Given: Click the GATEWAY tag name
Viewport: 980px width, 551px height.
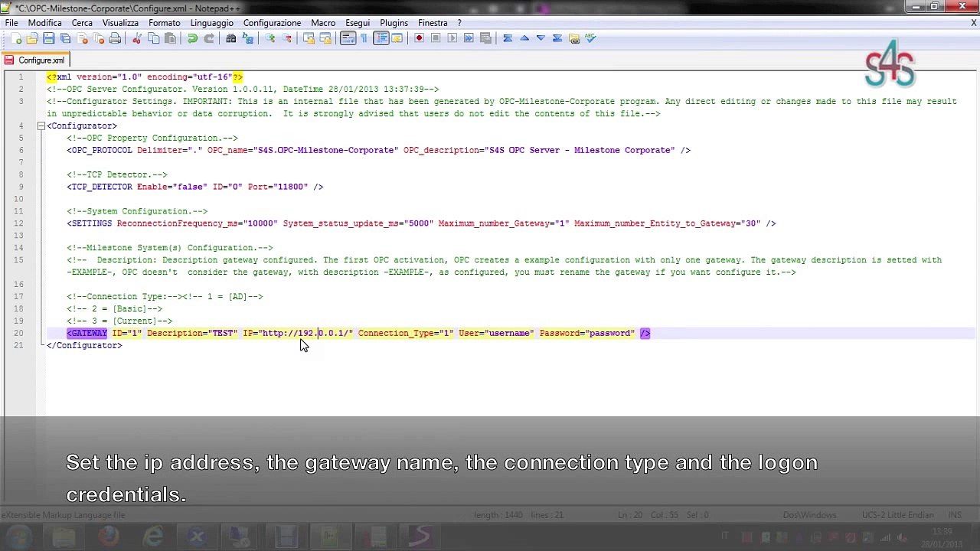Looking at the screenshot, I should coord(89,333).
